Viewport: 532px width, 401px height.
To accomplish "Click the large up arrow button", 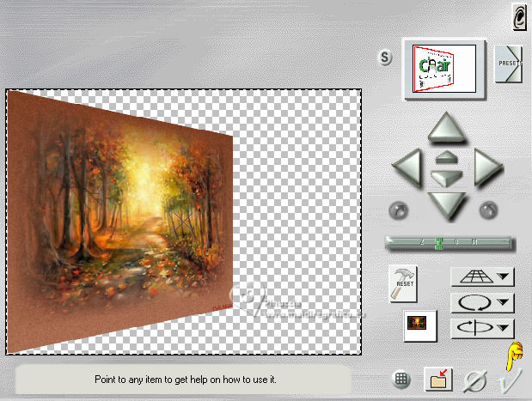I will [x=446, y=127].
